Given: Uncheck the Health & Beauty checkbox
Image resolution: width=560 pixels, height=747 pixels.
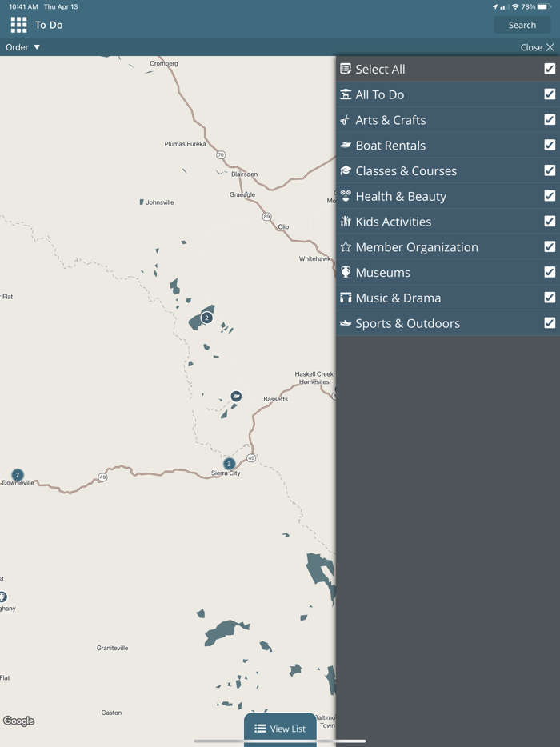Looking at the screenshot, I should tap(550, 196).
